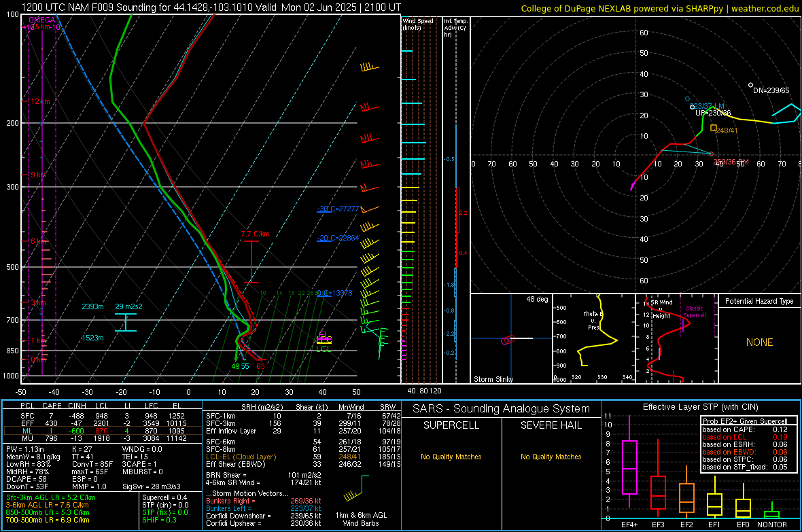Viewport: 802px width, 532px height.
Task: Click the NONE hazard type result
Action: 759,342
